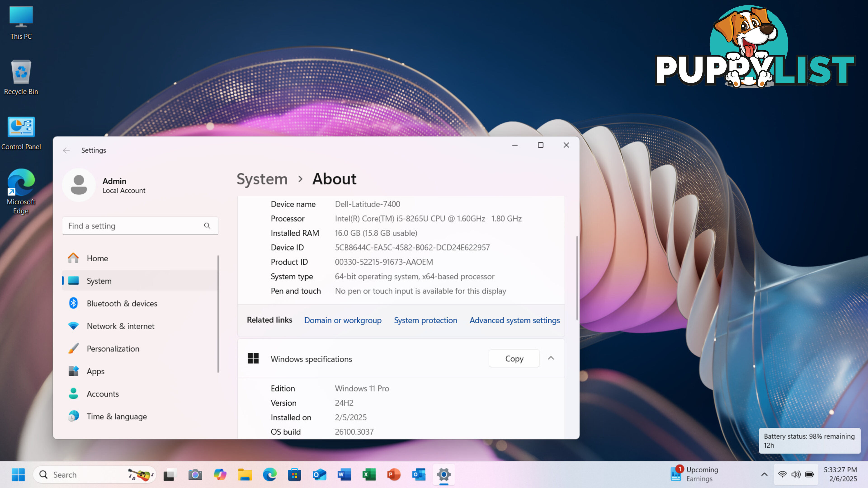Select device name Dell-Latitude-7400
Viewport: 868px width, 488px height.
pyautogui.click(x=367, y=204)
